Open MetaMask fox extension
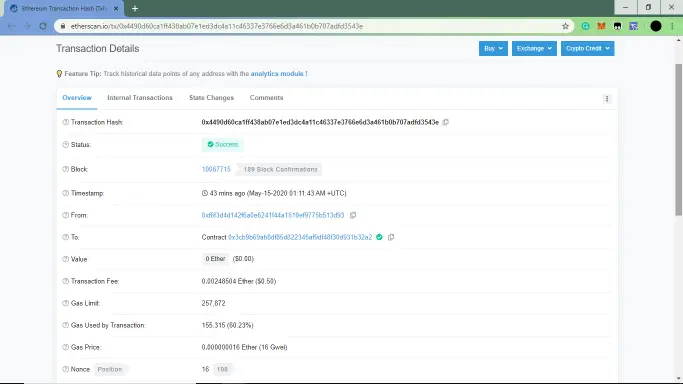Screen dimensions: 683x384 [601, 26]
